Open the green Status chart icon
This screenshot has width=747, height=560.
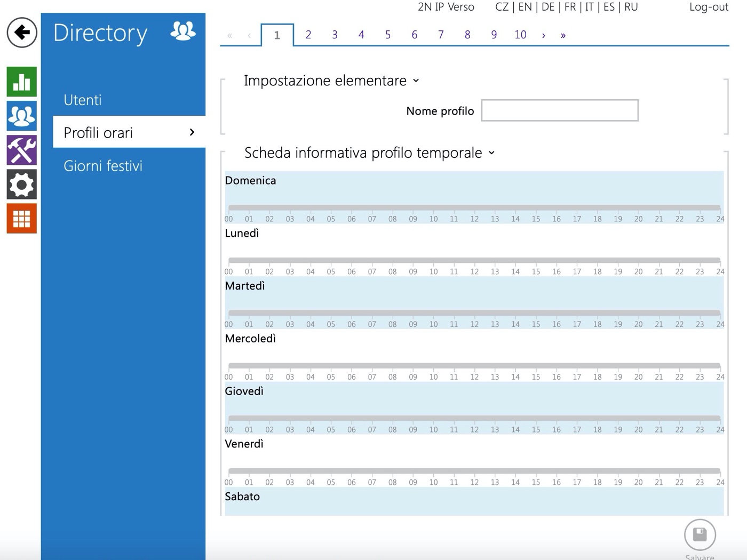coord(22,82)
